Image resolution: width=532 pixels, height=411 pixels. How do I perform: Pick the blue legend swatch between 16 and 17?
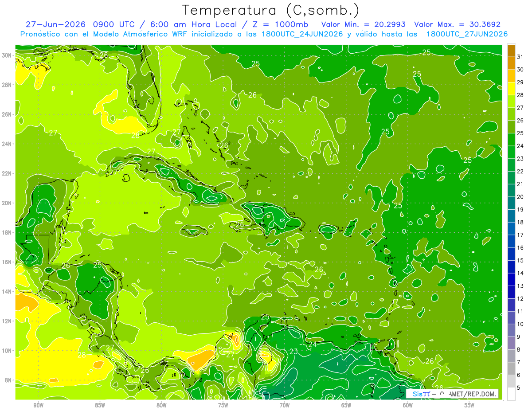pos(511,242)
